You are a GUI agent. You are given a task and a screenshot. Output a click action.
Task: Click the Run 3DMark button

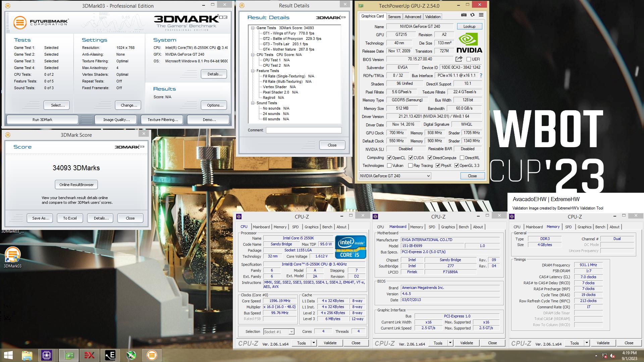click(x=42, y=120)
